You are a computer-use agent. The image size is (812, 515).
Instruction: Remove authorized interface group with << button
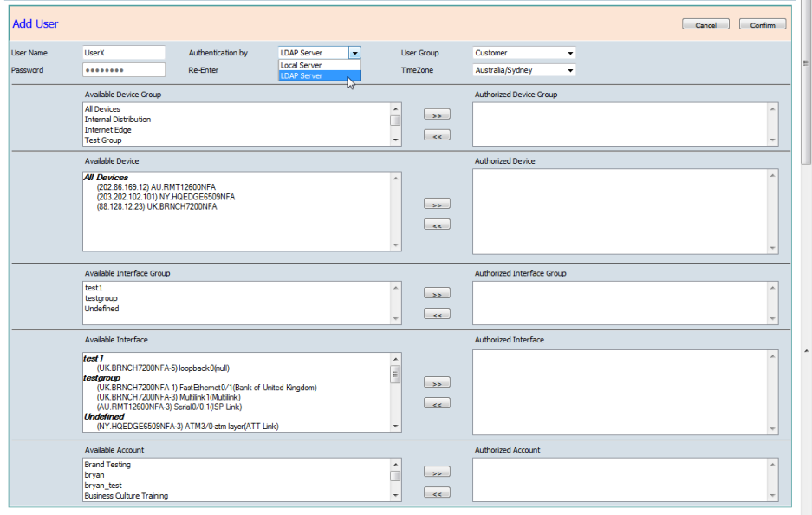point(437,314)
